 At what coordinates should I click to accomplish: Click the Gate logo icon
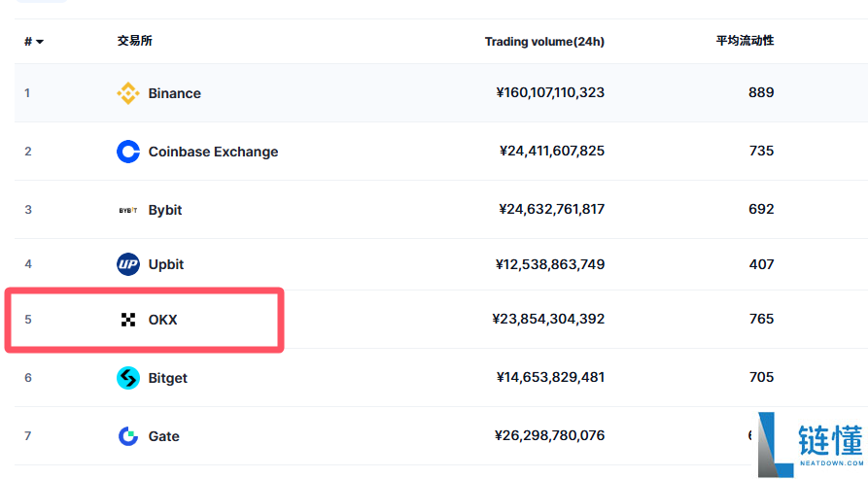coord(128,436)
